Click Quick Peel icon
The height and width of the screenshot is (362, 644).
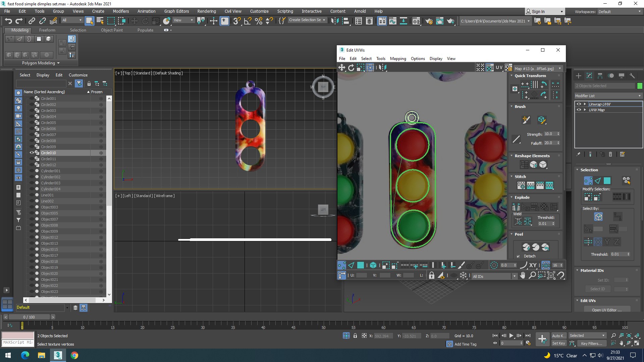526,247
